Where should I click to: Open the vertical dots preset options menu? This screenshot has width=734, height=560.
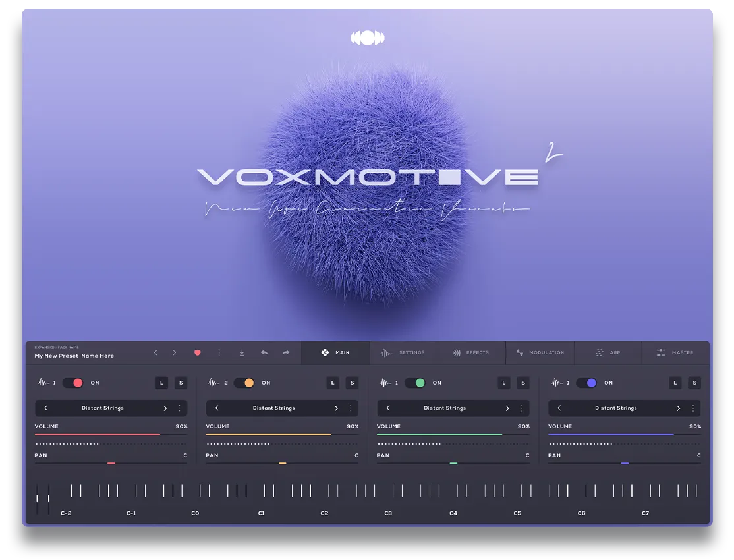tap(219, 352)
